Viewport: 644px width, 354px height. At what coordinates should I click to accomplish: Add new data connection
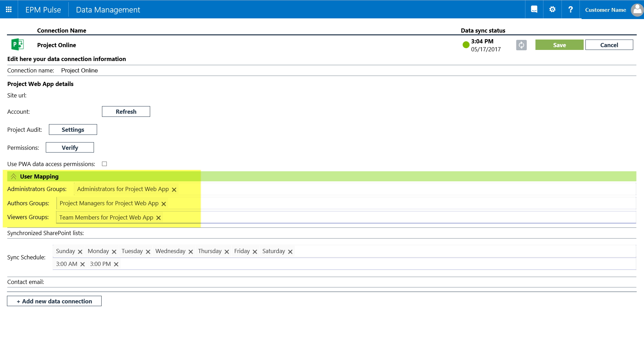54,301
